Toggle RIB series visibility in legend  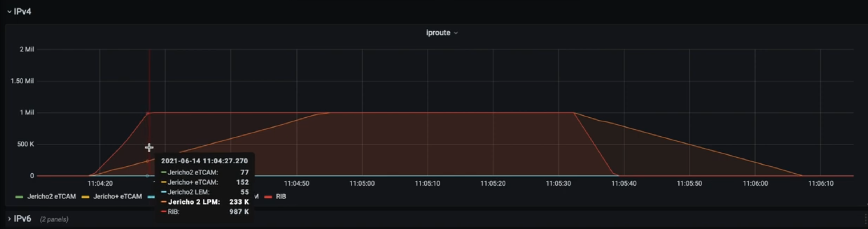pyautogui.click(x=281, y=196)
